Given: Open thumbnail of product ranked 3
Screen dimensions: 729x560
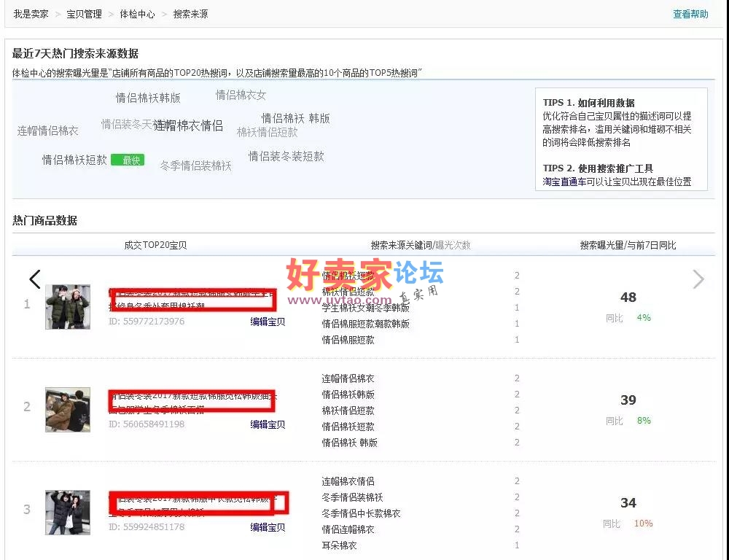Looking at the screenshot, I should point(68,512).
